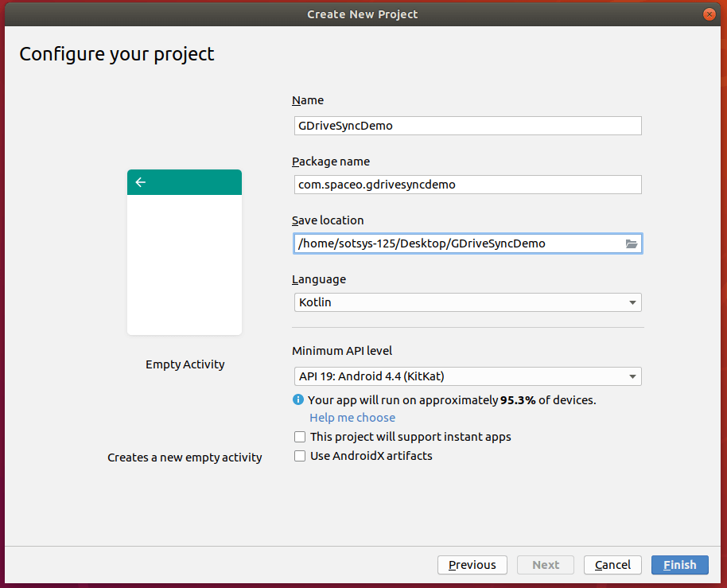Click the Save location path text
This screenshot has height=588, width=727.
click(x=422, y=243)
